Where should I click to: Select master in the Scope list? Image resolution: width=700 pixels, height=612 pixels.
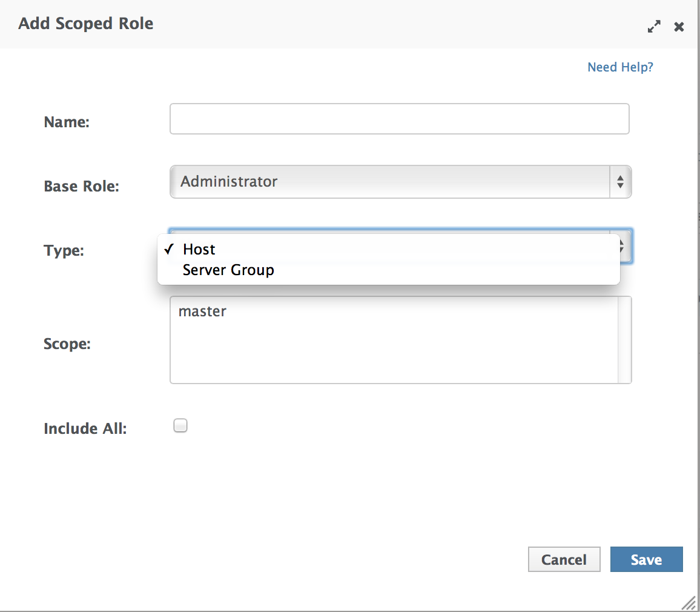pos(203,312)
